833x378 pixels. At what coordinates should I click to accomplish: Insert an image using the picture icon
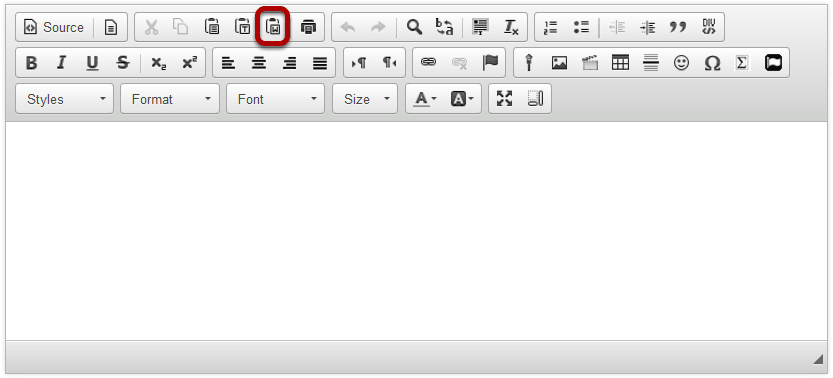point(559,63)
